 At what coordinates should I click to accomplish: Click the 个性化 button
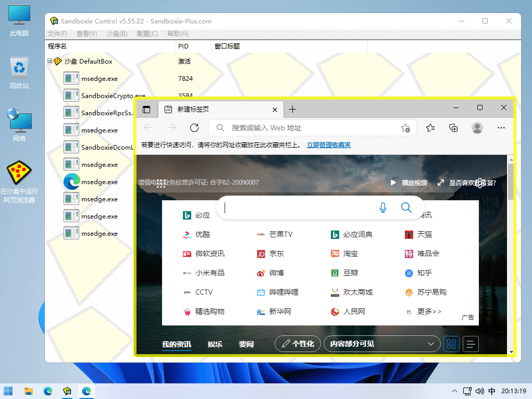point(298,344)
